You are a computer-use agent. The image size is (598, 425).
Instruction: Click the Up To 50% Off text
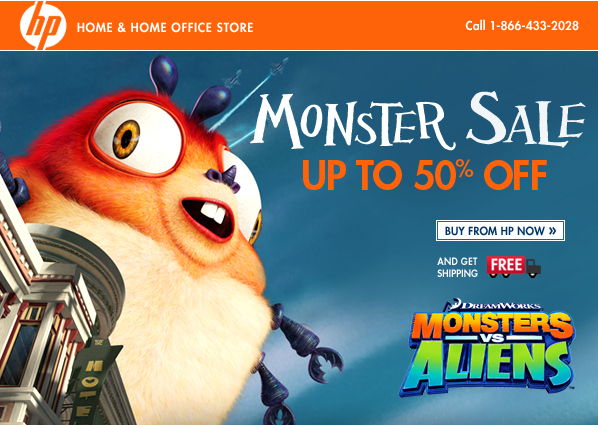pyautogui.click(x=424, y=174)
